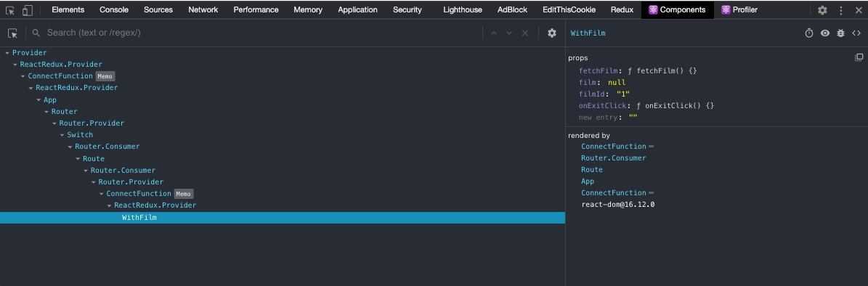
Task: Collapse the Switch component arrow
Action: coord(62,135)
